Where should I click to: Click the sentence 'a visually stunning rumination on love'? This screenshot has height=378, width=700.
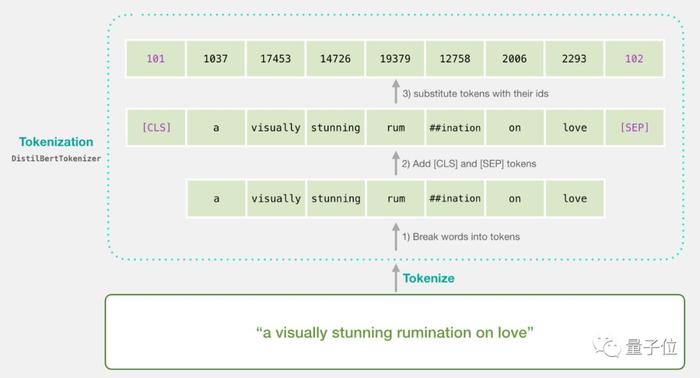[395, 332]
